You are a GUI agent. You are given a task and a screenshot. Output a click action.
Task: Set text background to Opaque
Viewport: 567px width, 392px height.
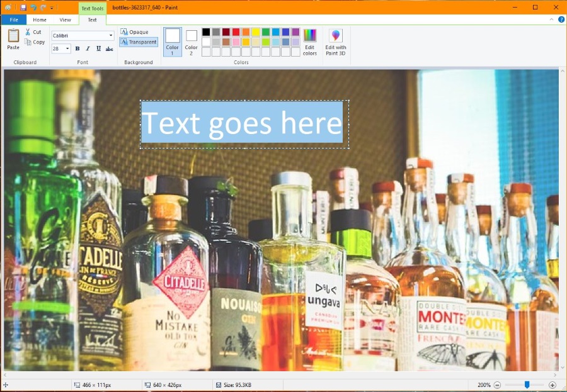point(135,32)
